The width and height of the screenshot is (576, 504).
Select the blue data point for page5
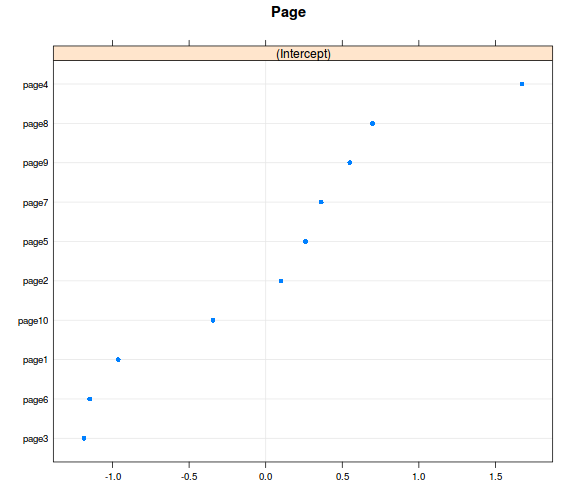click(x=305, y=241)
